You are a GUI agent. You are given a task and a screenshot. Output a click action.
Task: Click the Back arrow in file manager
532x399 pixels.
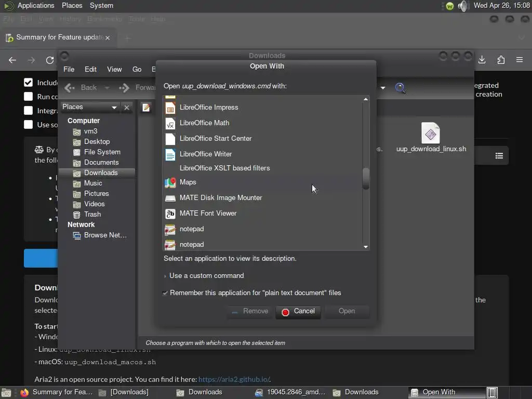click(x=70, y=88)
